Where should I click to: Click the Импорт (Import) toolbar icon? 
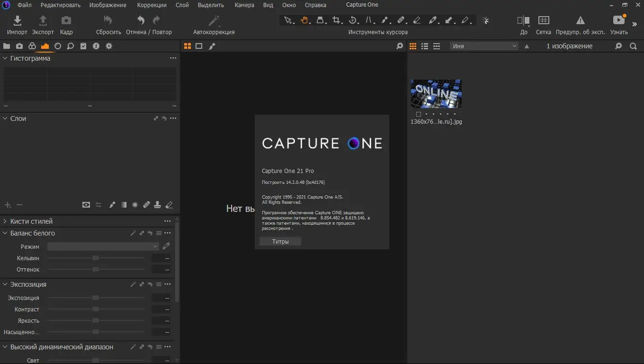pyautogui.click(x=17, y=20)
